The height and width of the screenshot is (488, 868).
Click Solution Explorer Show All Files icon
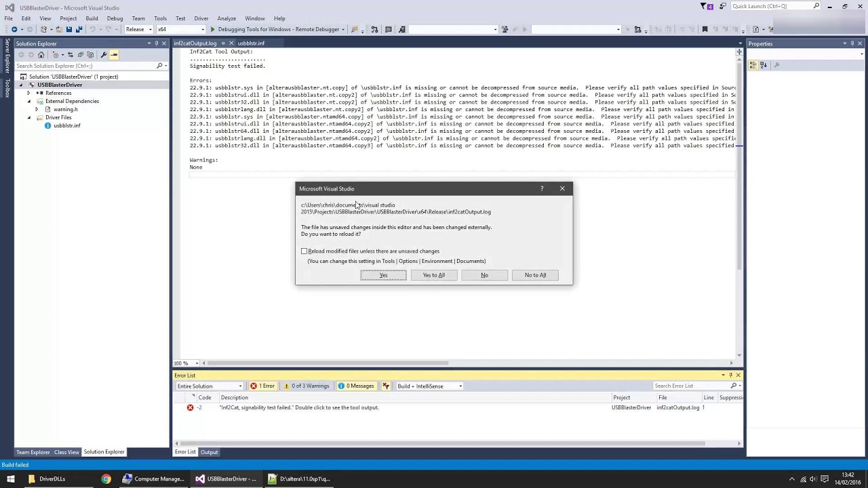tap(90, 55)
